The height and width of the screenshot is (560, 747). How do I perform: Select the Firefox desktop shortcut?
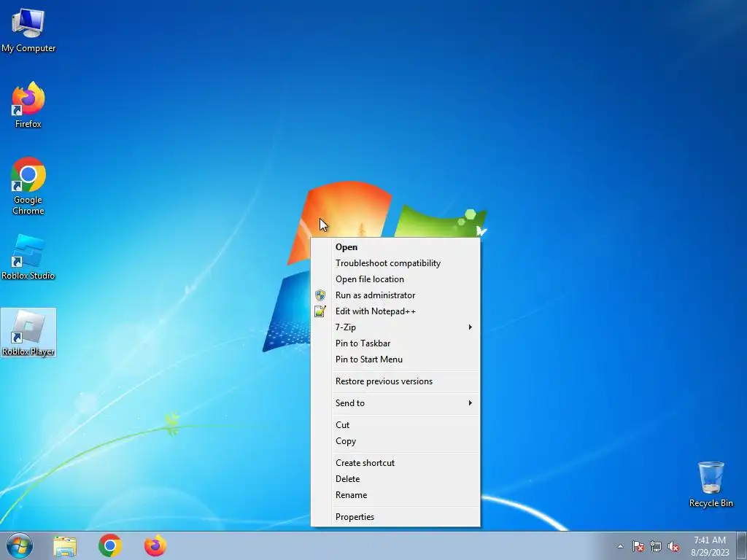point(28,105)
